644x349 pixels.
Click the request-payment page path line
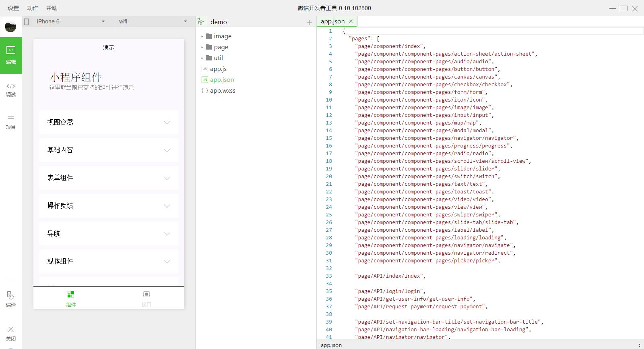[421, 307]
